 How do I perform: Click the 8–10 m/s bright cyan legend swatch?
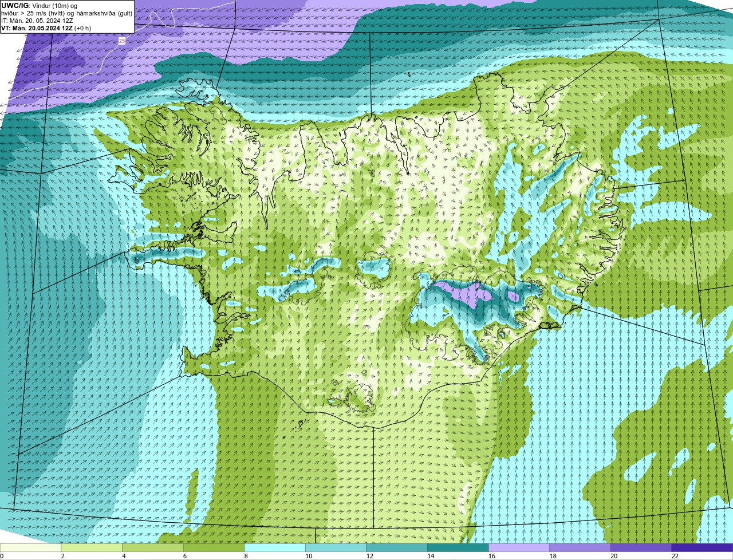pyautogui.click(x=275, y=547)
